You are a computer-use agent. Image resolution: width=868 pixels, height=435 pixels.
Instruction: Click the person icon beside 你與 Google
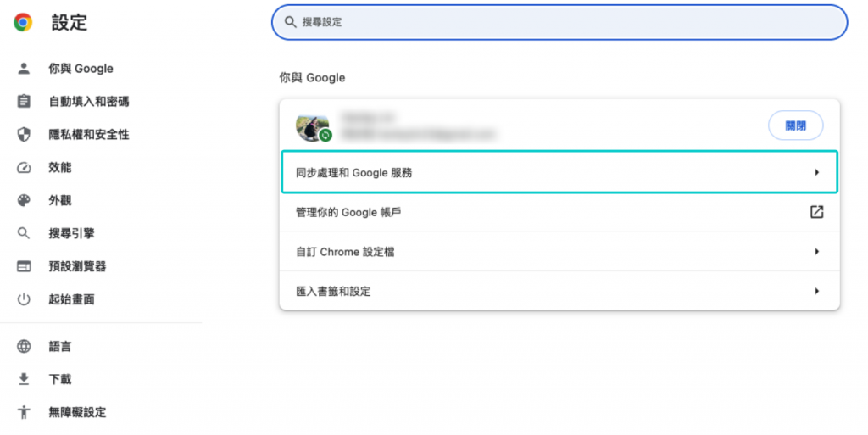point(24,69)
